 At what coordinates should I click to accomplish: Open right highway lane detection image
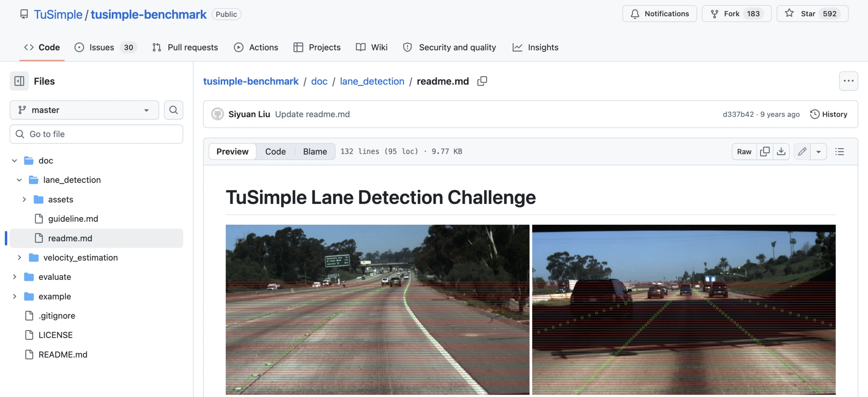tap(684, 310)
